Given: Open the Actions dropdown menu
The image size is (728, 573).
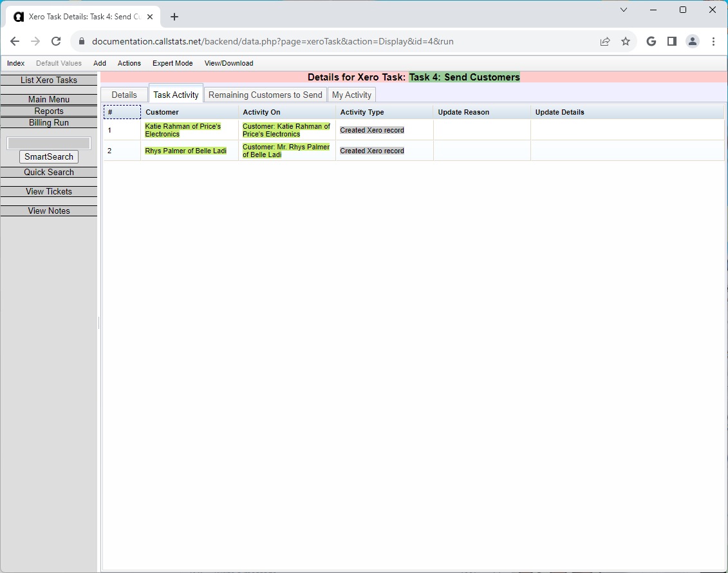Looking at the screenshot, I should point(129,63).
